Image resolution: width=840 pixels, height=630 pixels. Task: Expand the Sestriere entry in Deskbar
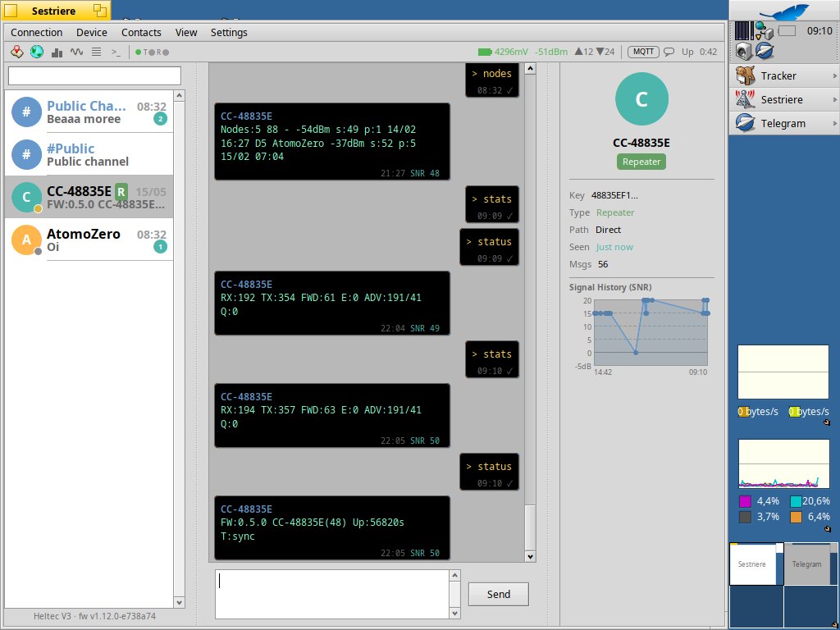pos(783,99)
